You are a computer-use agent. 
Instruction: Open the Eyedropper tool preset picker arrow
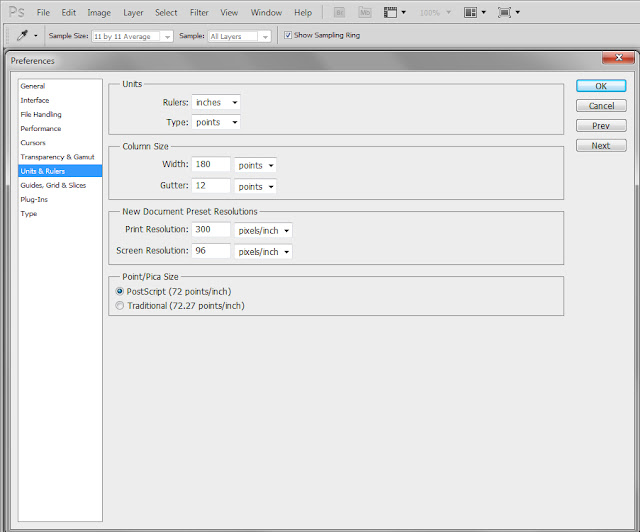point(36,36)
